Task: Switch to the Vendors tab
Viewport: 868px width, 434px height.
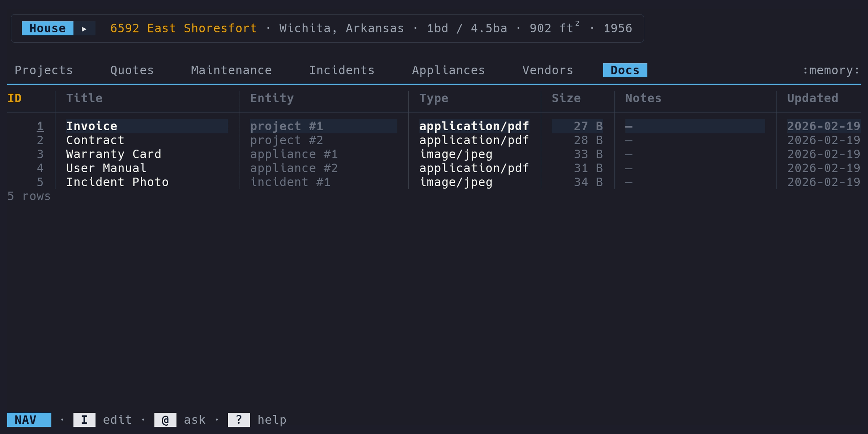Action: [x=548, y=70]
